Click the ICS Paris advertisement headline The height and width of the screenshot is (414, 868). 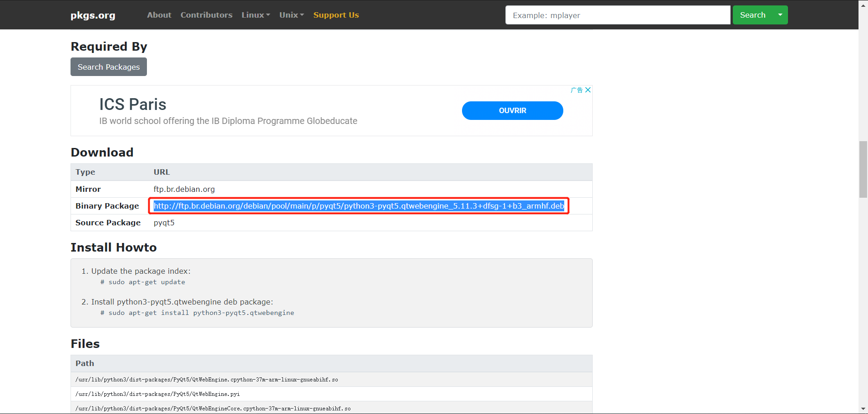coord(132,105)
